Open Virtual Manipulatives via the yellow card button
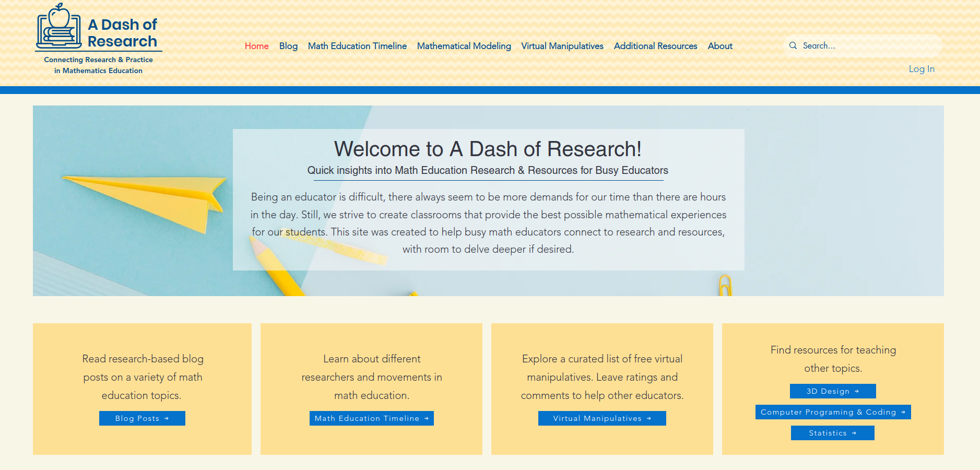This screenshot has height=470, width=980. coord(601,418)
